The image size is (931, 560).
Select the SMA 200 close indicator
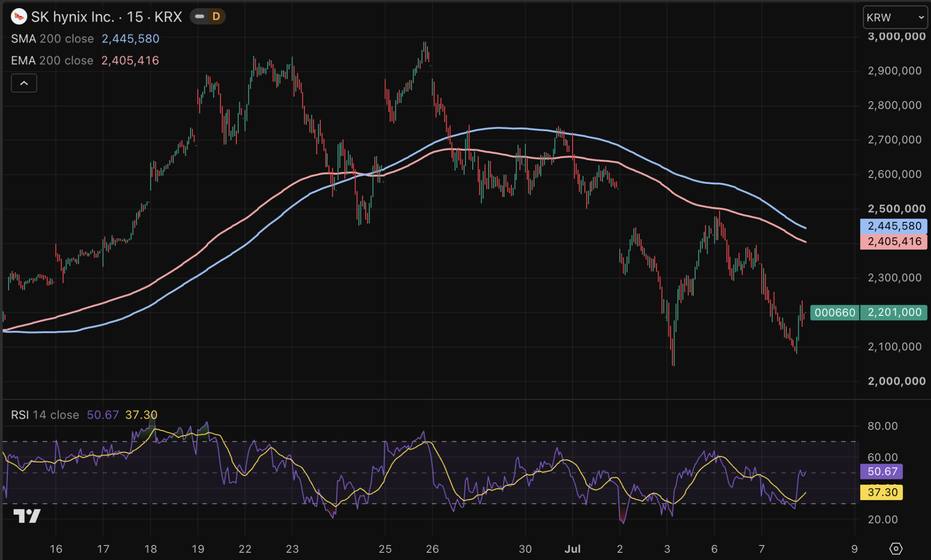[53, 39]
